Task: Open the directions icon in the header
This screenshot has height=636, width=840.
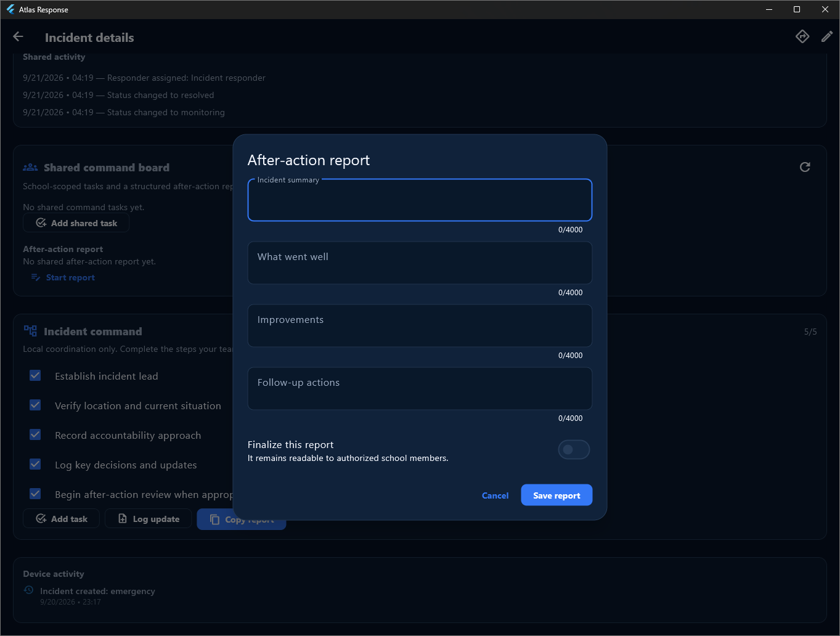Action: pyautogui.click(x=802, y=37)
